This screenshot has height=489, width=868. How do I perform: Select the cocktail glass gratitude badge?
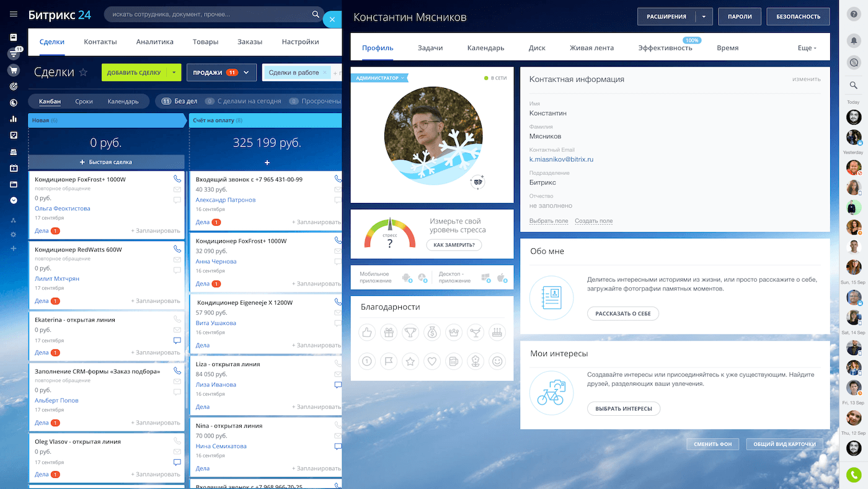click(476, 333)
